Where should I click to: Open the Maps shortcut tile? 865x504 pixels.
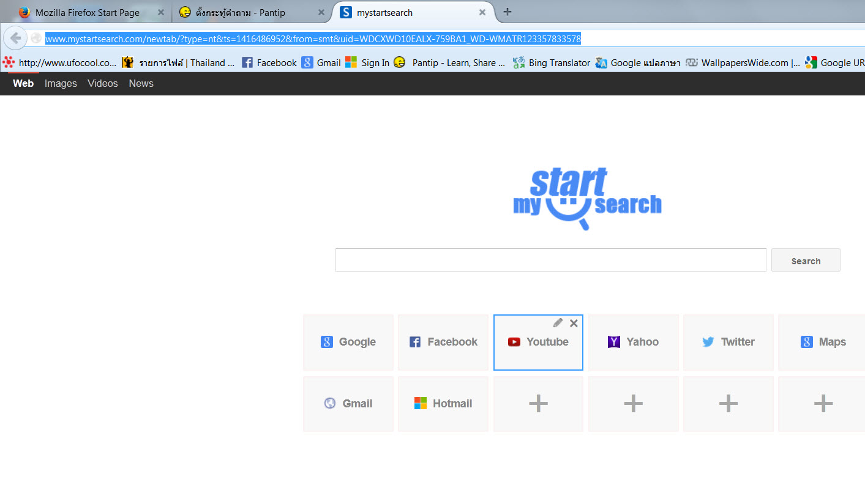pyautogui.click(x=822, y=343)
